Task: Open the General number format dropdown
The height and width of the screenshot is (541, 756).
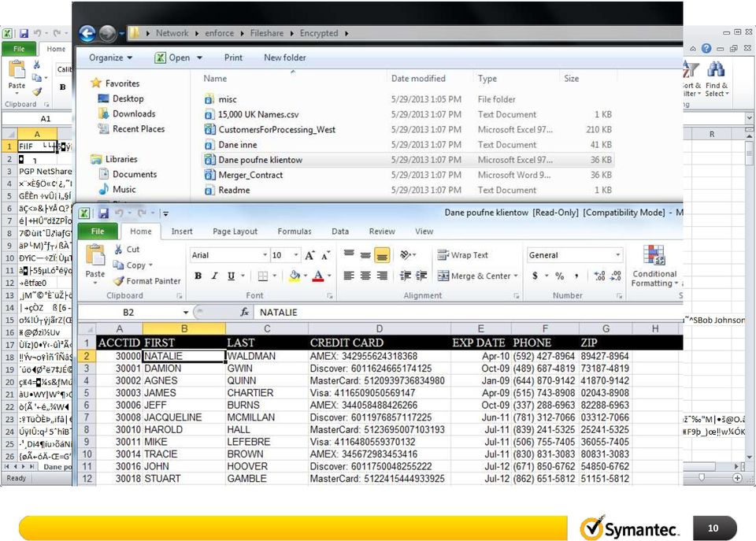Action: pyautogui.click(x=617, y=255)
